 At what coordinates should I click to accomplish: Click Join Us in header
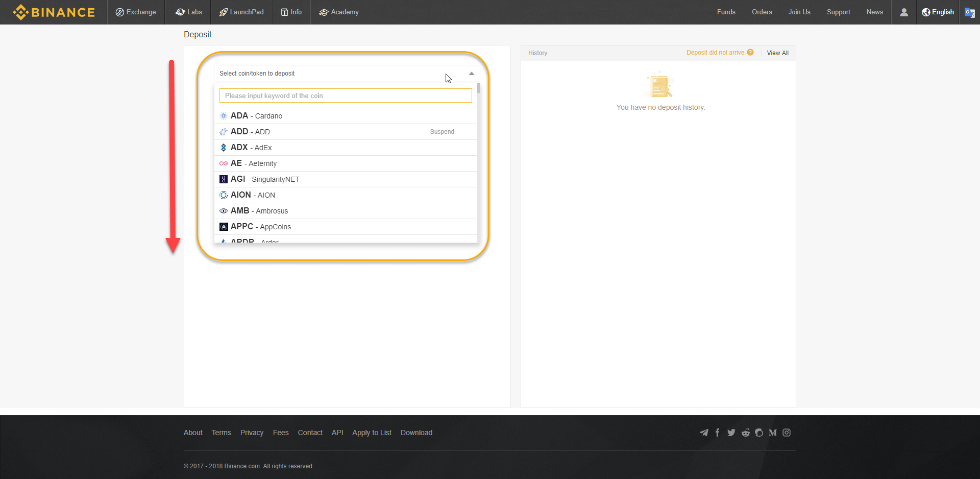[x=799, y=12]
